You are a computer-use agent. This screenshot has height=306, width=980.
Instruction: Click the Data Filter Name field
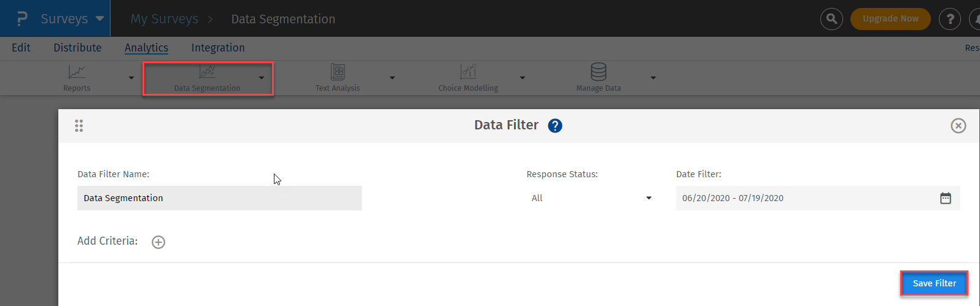[219, 198]
